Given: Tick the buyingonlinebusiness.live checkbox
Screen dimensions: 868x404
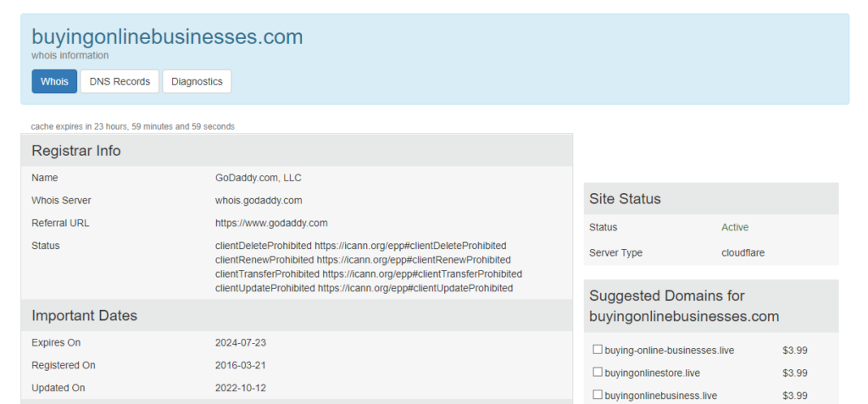Looking at the screenshot, I should 598,396.
